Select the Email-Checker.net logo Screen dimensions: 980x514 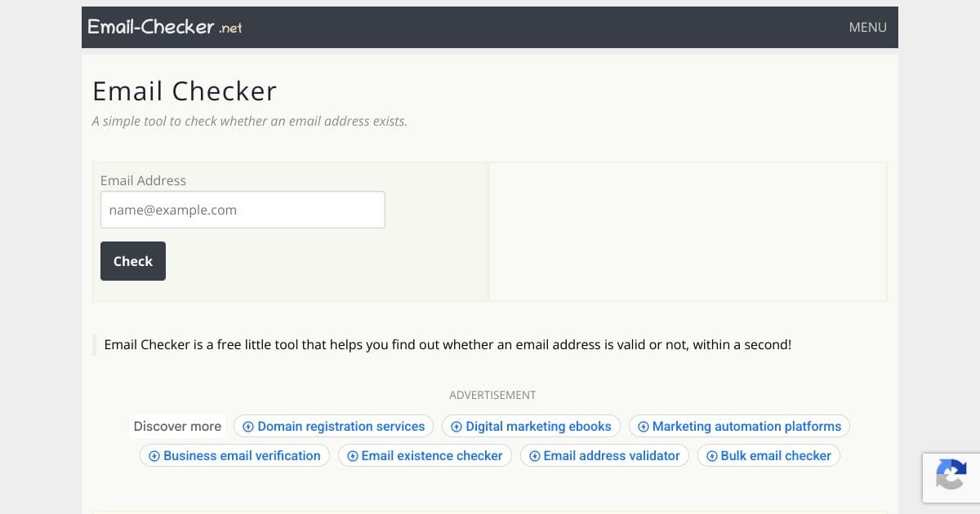[165, 26]
